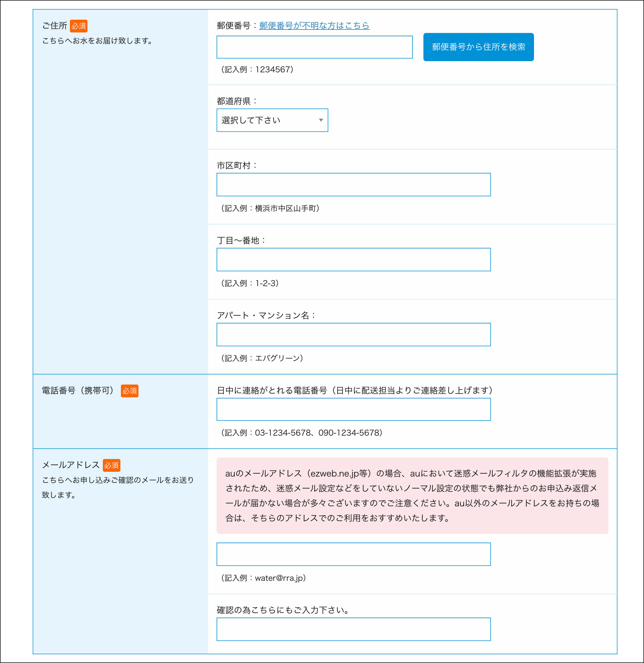Click the メールアドレス section label
644x663 pixels.
pyautogui.click(x=70, y=465)
